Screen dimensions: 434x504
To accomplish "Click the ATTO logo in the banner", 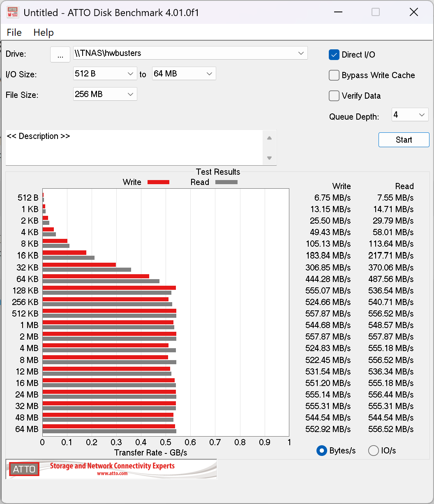I will [24, 469].
